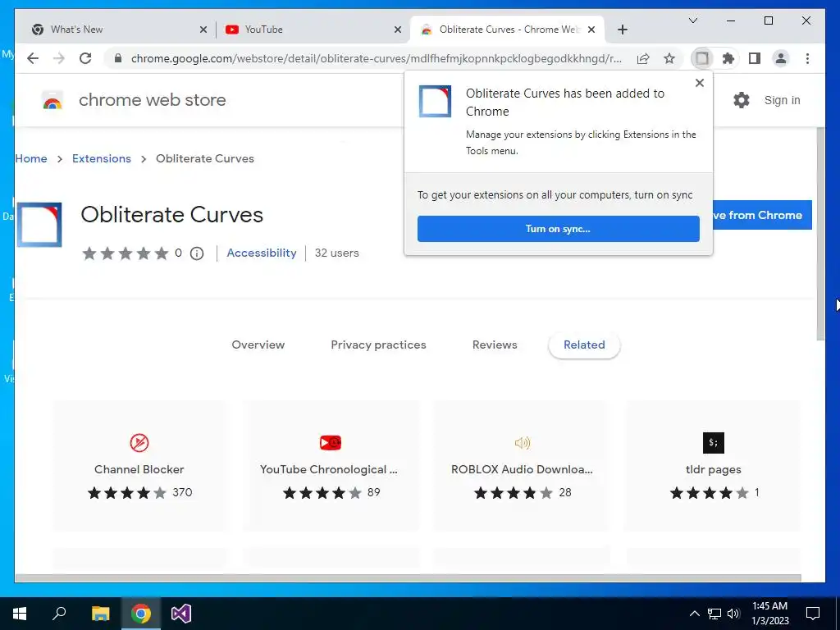This screenshot has height=630, width=840.
Task: Go to the Home breadcrumb link
Action: (31, 158)
